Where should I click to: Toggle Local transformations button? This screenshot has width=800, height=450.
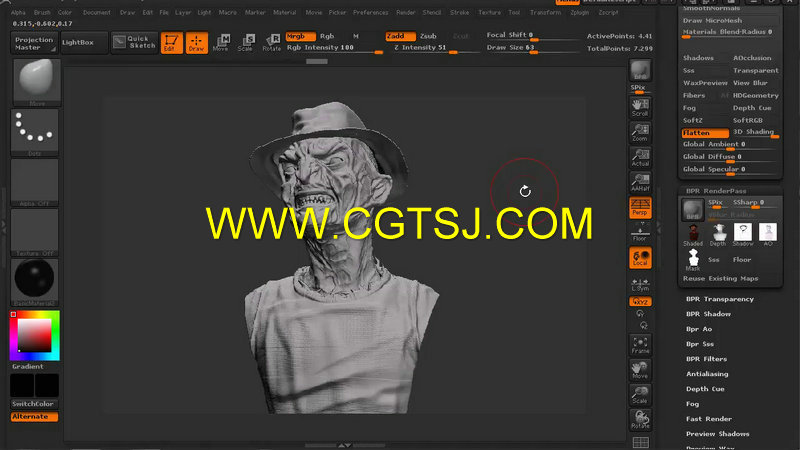click(x=640, y=258)
